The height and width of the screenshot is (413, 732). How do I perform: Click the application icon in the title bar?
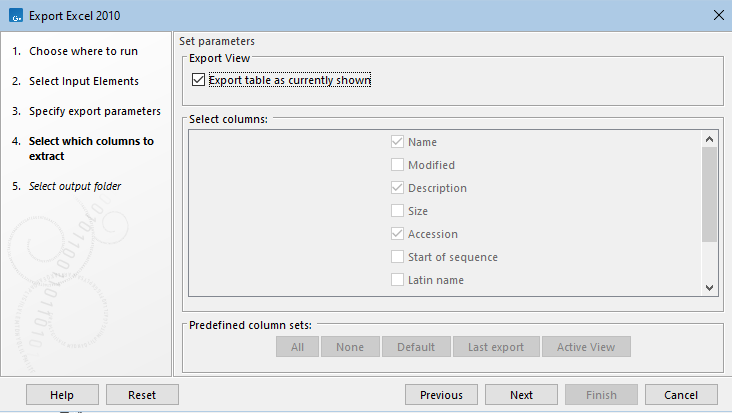tap(15, 14)
